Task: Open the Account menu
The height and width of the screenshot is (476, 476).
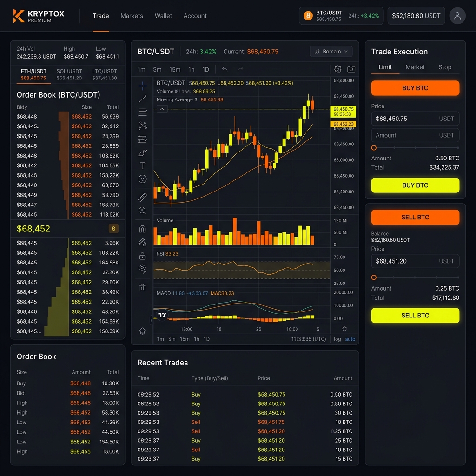Action: [195, 16]
